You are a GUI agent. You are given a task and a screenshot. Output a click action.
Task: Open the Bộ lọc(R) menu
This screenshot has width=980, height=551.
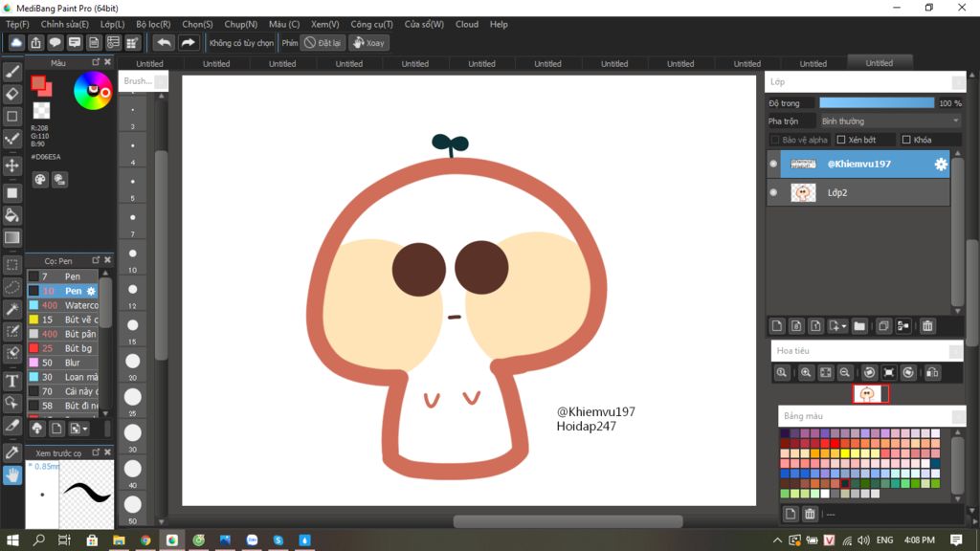click(153, 24)
